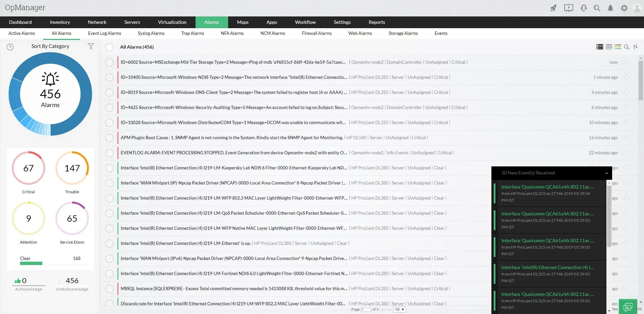Screen dimensions: 644x314
Task: Switch to the NCM Alarms tab
Action: [x=272, y=33]
